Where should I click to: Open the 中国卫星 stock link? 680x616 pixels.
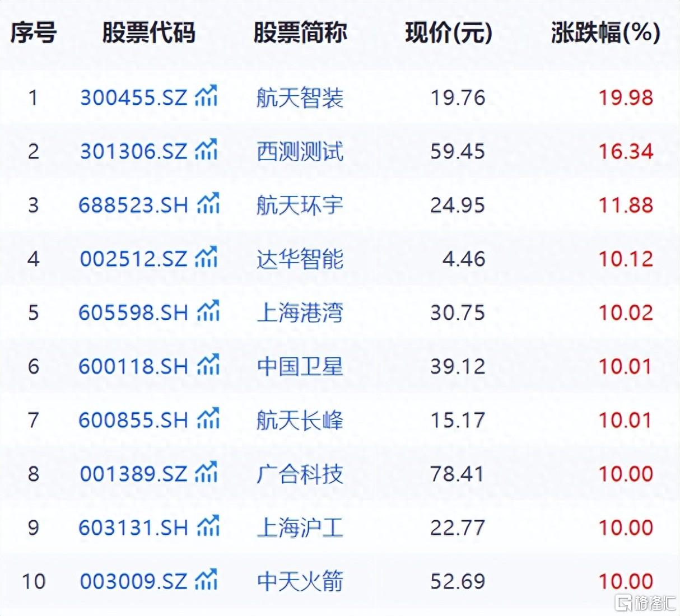pos(300,367)
